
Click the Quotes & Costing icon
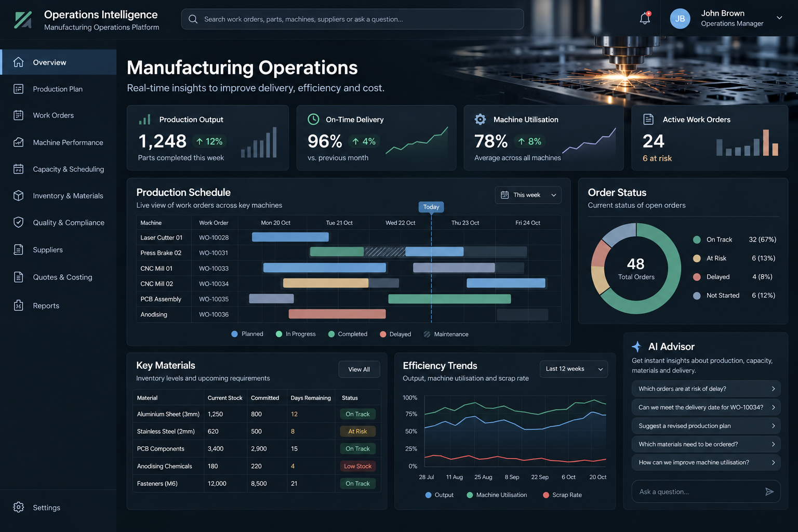(19, 277)
